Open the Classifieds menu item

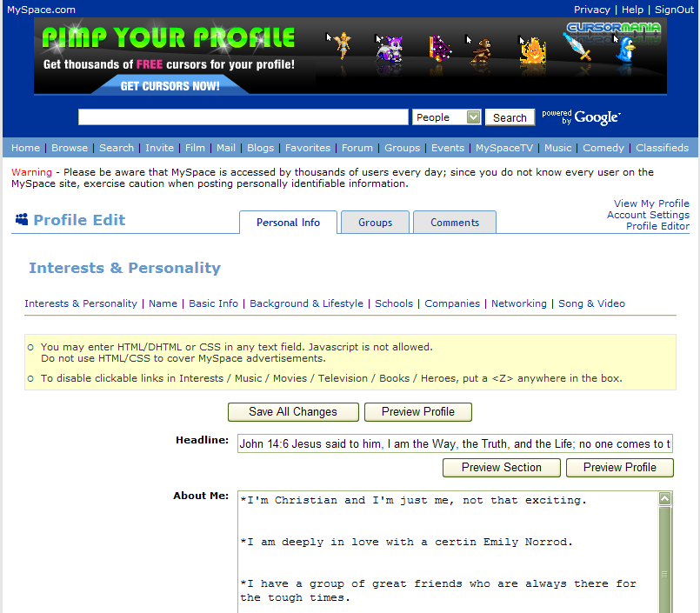pos(662,148)
